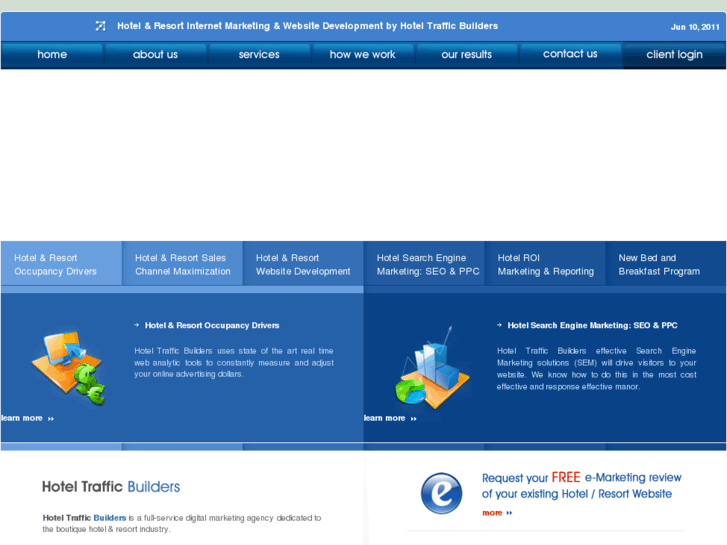
Task: Click learn more under Occupancy Drivers
Action: (x=27, y=418)
